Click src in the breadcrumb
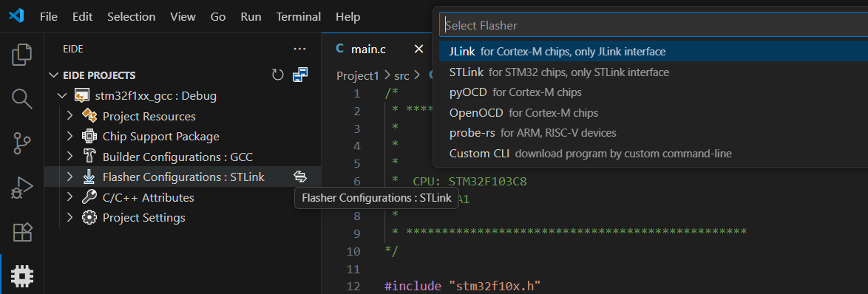The height and width of the screenshot is (294, 868). point(401,75)
